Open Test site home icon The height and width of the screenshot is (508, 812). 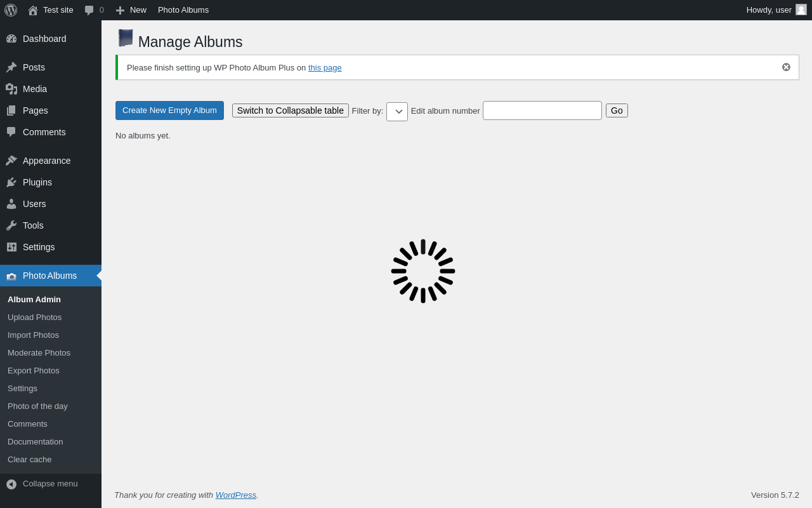click(33, 10)
